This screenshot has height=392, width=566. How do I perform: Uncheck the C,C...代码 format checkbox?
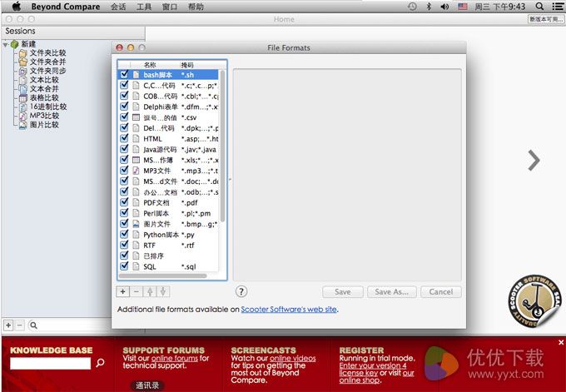(124, 85)
